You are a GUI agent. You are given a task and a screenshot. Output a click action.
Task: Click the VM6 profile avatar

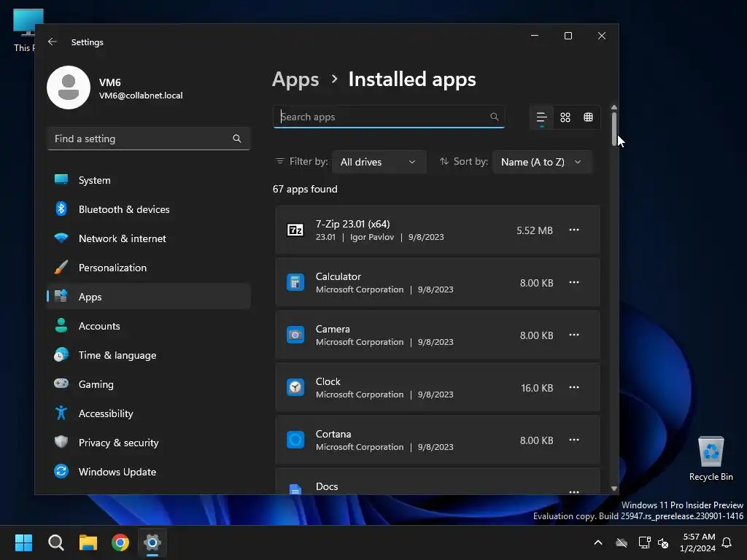tap(69, 87)
